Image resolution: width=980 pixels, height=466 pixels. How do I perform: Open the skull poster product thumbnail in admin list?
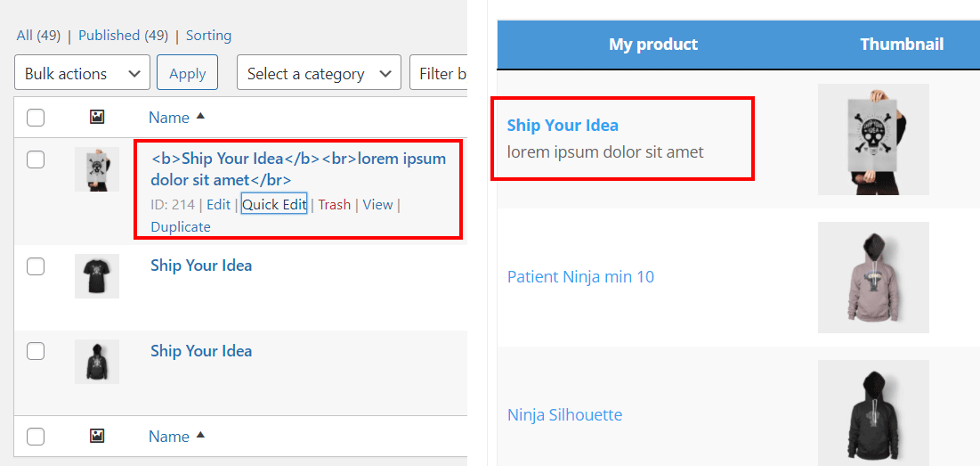97,169
